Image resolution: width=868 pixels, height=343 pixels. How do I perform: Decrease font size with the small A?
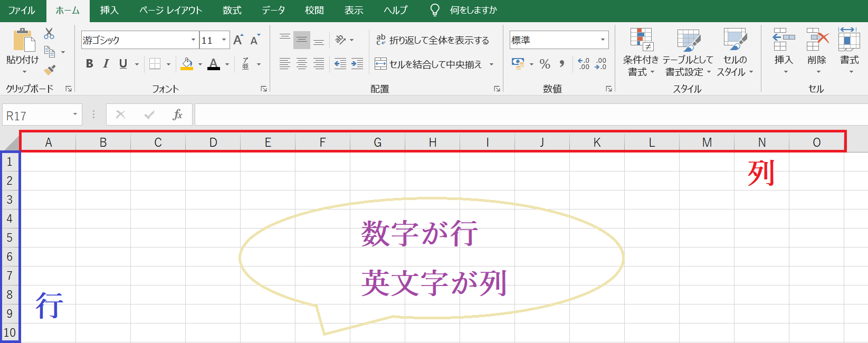[x=255, y=40]
